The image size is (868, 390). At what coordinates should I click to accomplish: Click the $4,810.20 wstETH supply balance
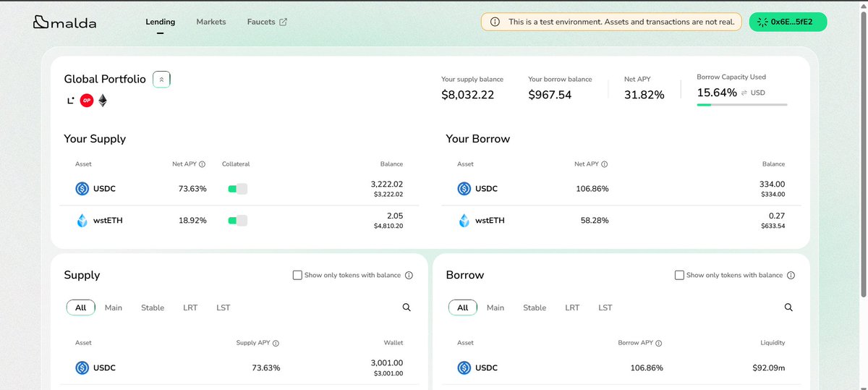(388, 226)
